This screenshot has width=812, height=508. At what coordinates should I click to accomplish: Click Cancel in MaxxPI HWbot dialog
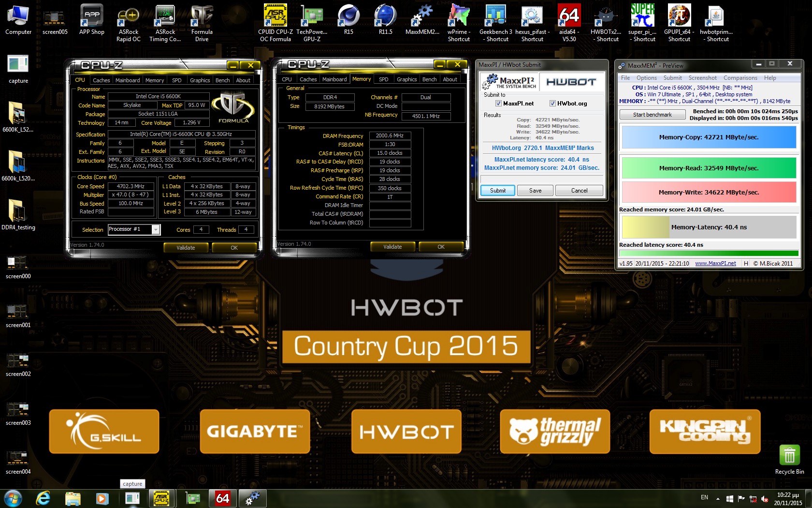click(579, 191)
